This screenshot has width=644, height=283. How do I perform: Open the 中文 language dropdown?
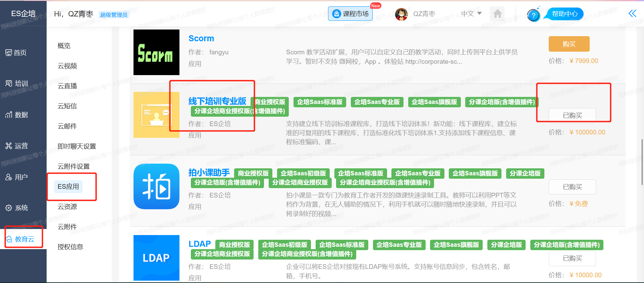[471, 14]
